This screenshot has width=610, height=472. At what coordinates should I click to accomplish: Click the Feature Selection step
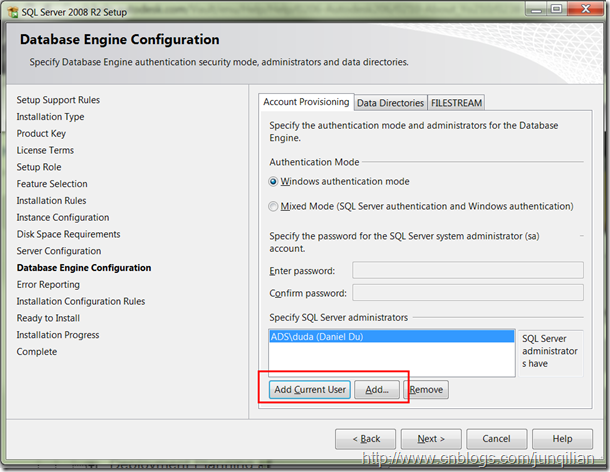52,184
